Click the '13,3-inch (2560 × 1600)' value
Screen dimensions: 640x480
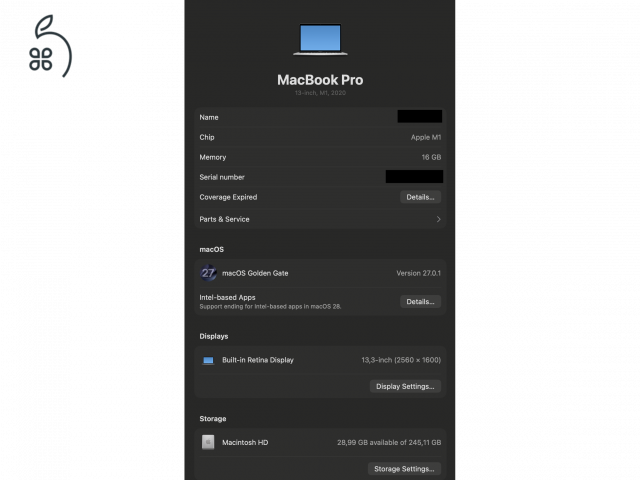click(x=401, y=360)
